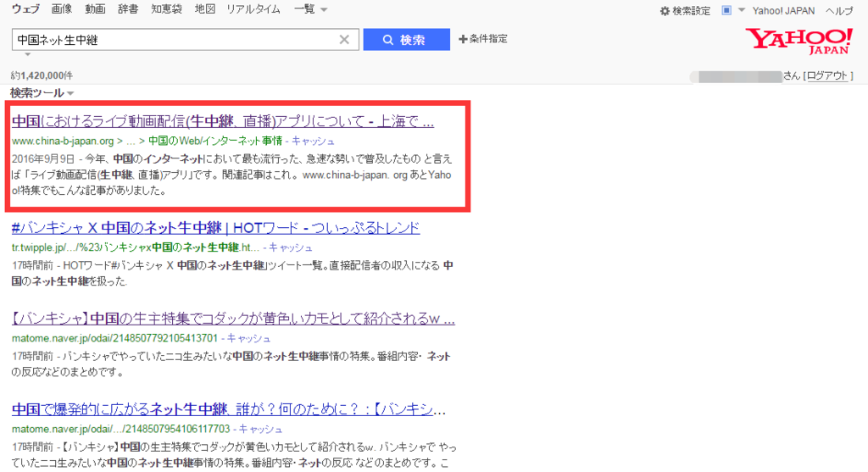The height and width of the screenshot is (472, 868).
Task: Open キャッシュ for the matome.naver.jp 2148507792105413701 result
Action: (x=248, y=338)
